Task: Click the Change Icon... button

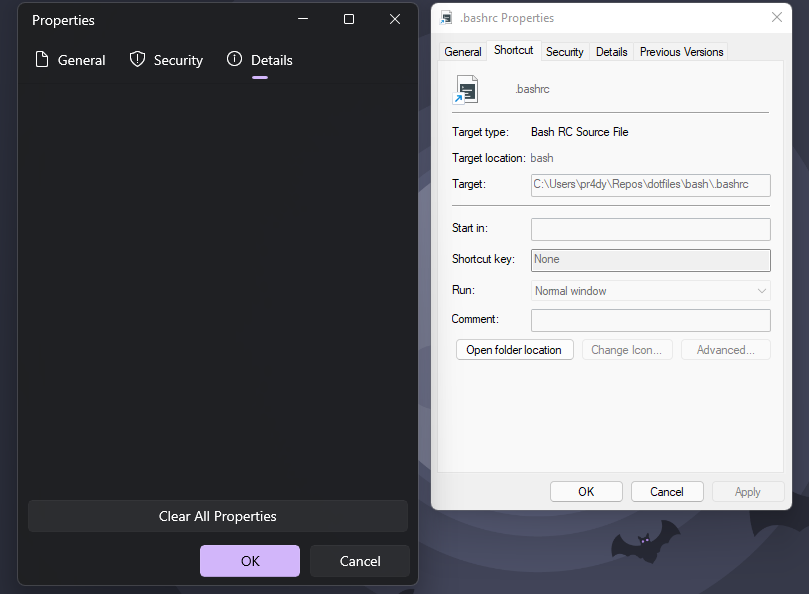Action: (x=627, y=350)
